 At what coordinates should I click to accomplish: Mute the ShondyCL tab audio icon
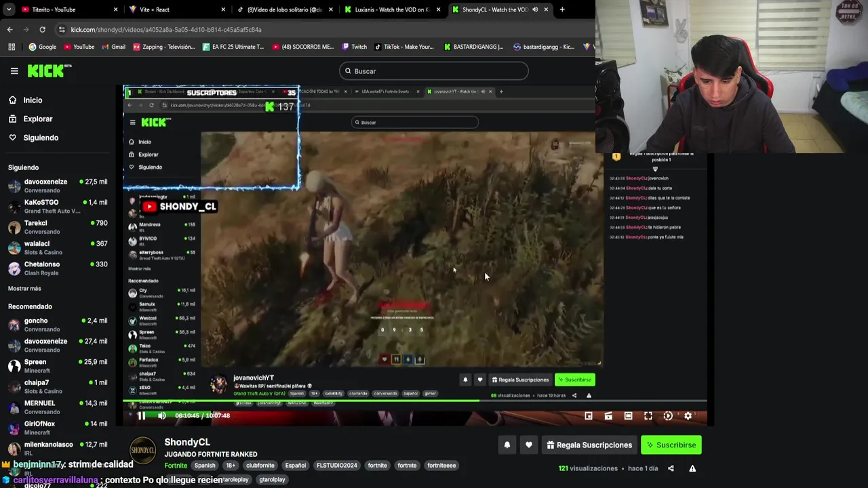pos(535,9)
